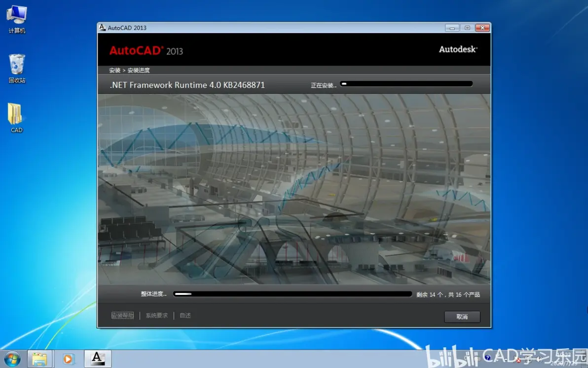Select the CAD folder on desktop

point(16,118)
